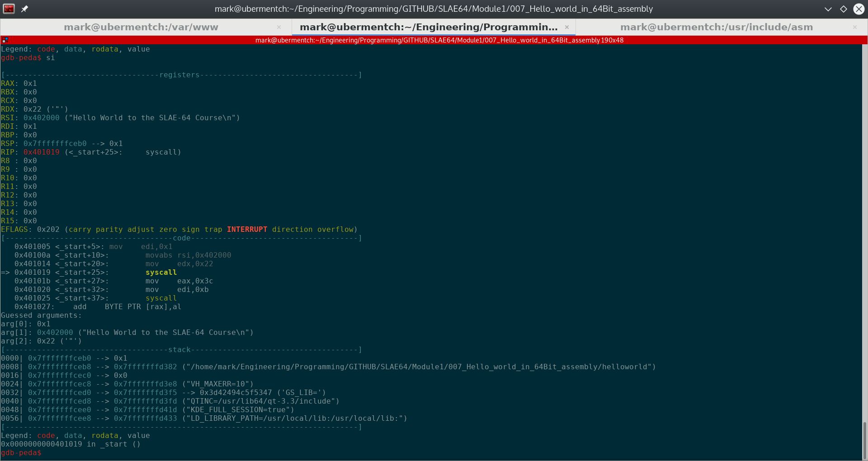Click the second syscall at _start+37
Screen dimensions: 868x461
pyautogui.click(x=161, y=298)
